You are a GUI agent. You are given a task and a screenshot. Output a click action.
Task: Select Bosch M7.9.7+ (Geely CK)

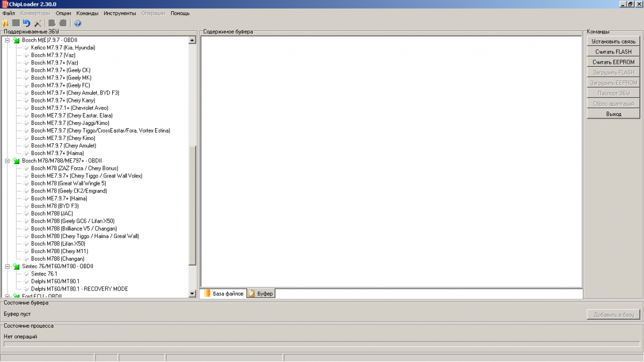point(61,70)
